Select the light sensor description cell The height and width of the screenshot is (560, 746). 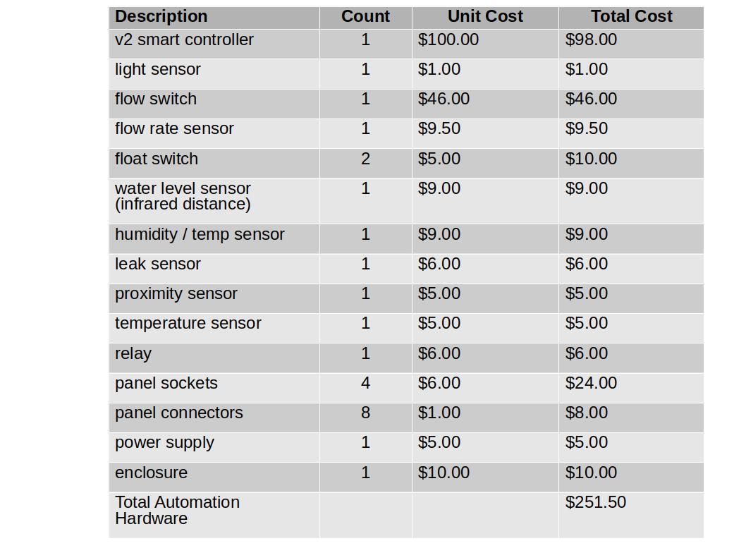point(214,74)
